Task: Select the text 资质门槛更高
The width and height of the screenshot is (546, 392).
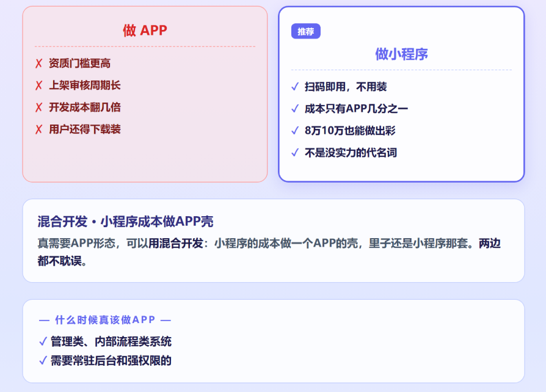Action: tap(80, 64)
